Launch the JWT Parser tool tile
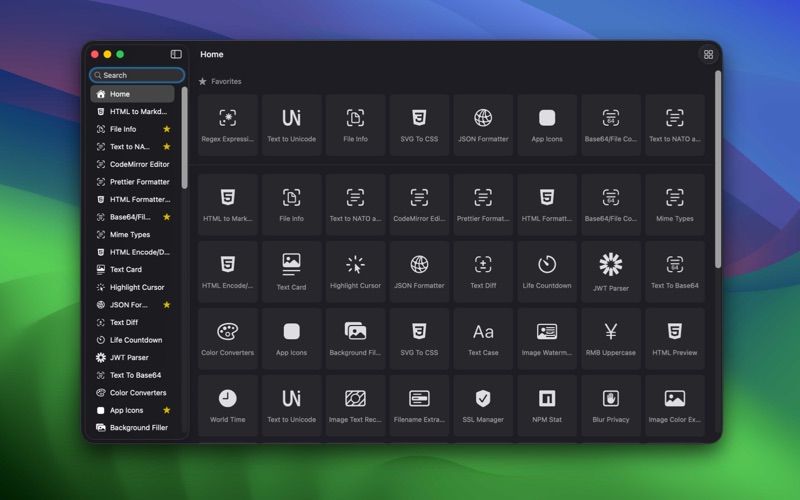This screenshot has height=500, width=800. click(610, 271)
